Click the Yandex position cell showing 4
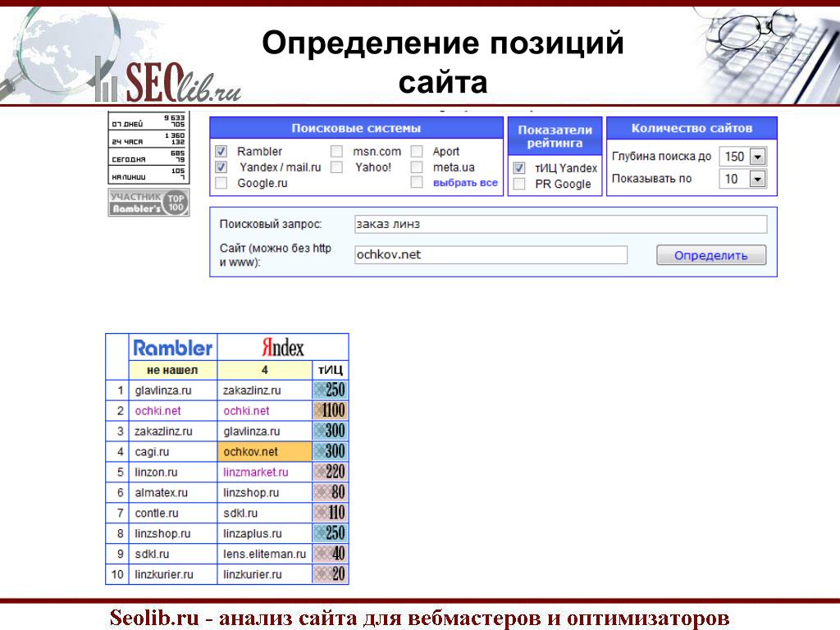840x630 pixels. pyautogui.click(x=265, y=370)
